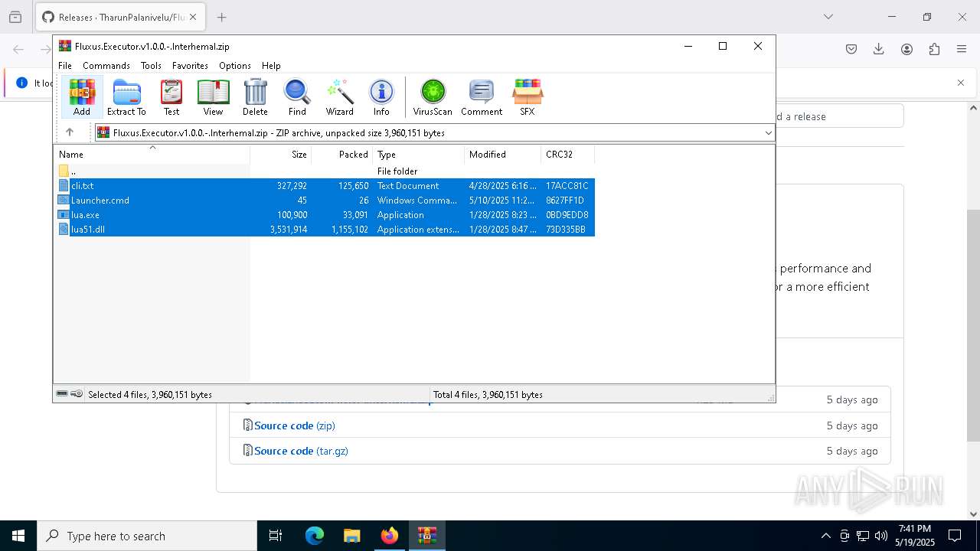Open the Tools menu
The width and height of the screenshot is (980, 551).
[x=151, y=66]
